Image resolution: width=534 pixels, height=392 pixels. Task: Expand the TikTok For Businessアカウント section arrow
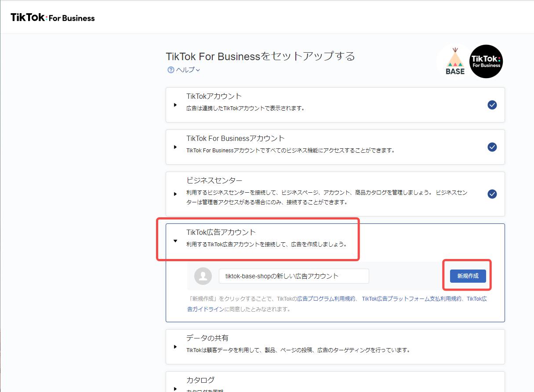[175, 147]
